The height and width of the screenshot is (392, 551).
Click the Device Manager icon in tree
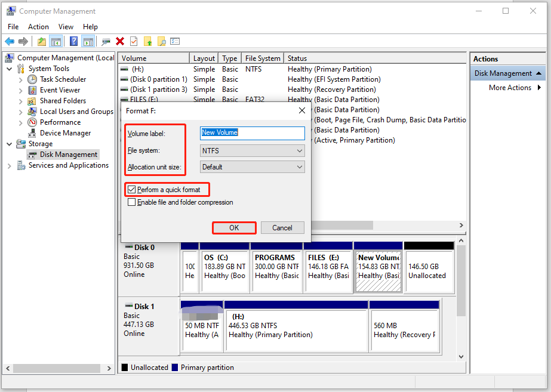[x=32, y=133]
